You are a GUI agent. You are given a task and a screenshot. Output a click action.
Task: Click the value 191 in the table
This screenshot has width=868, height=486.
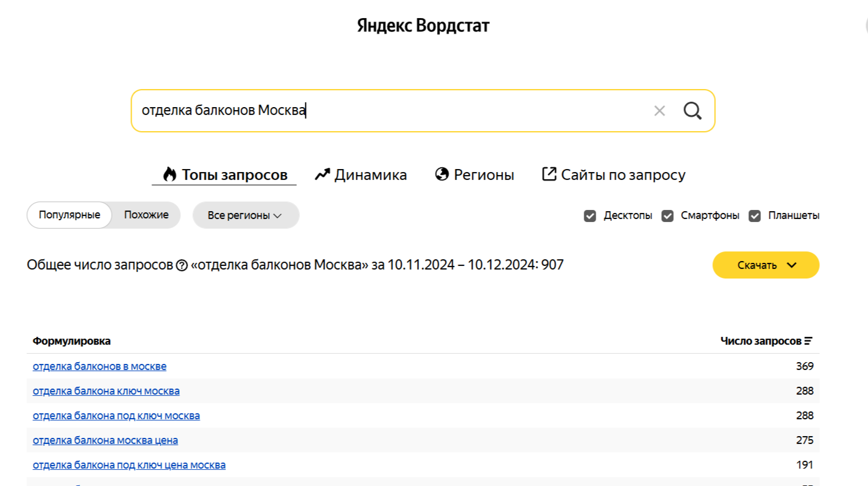(805, 465)
